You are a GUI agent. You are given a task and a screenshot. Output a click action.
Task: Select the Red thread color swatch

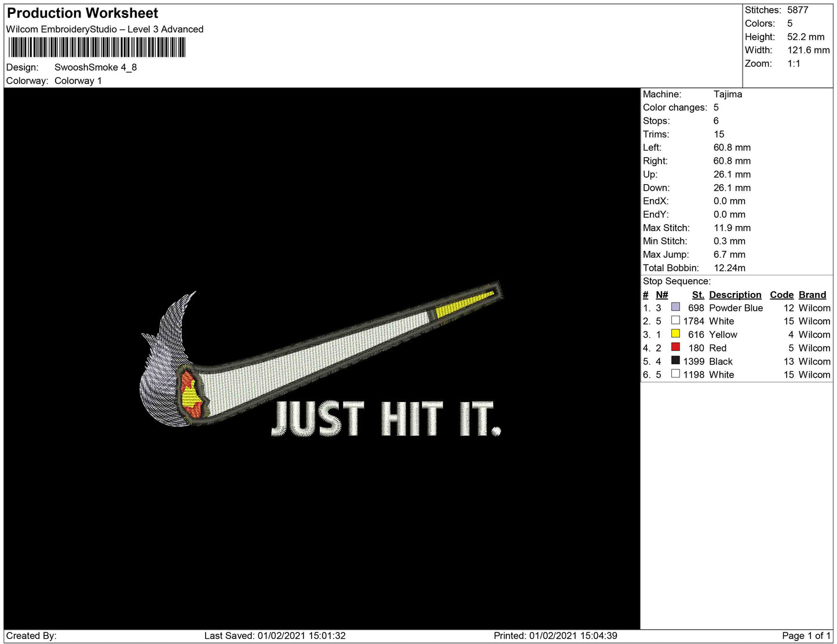(675, 347)
